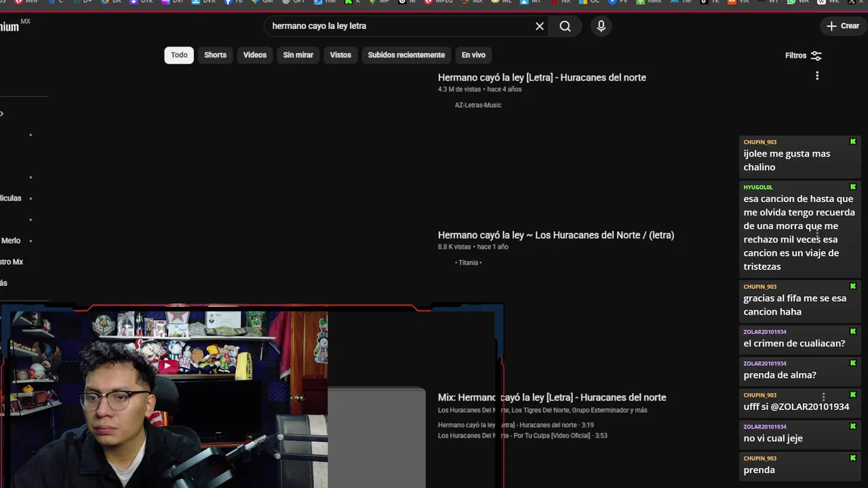This screenshot has height=488, width=868.
Task: Click chat message 'ijolee me gusta mas chalino'
Action: [787, 161]
